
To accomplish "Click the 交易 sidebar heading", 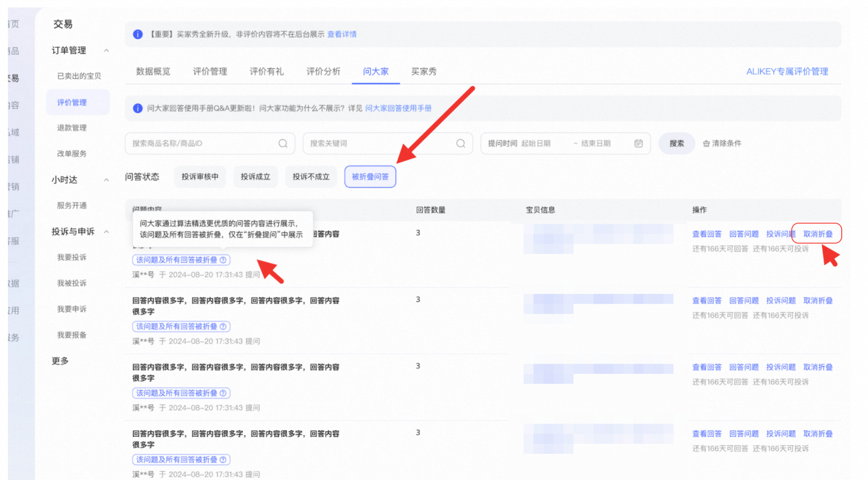I will click(63, 24).
